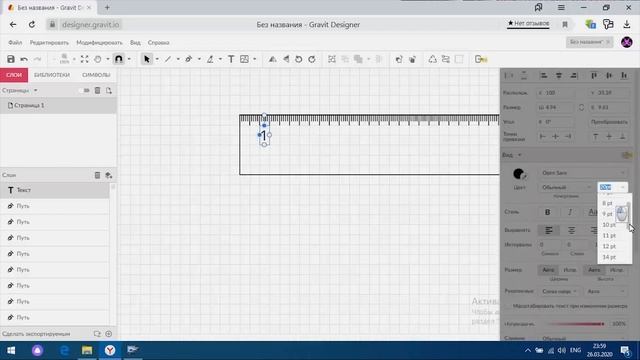Flip selection horizontally icon
The width and height of the screenshot is (640, 360).
(x=272, y=59)
